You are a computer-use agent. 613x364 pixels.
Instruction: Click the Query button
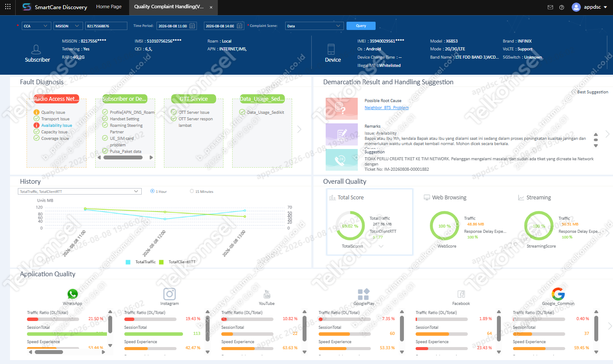(361, 26)
